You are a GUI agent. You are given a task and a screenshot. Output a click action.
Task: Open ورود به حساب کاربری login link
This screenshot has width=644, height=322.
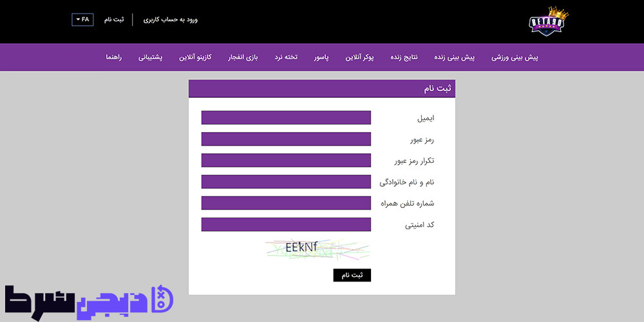(x=171, y=20)
